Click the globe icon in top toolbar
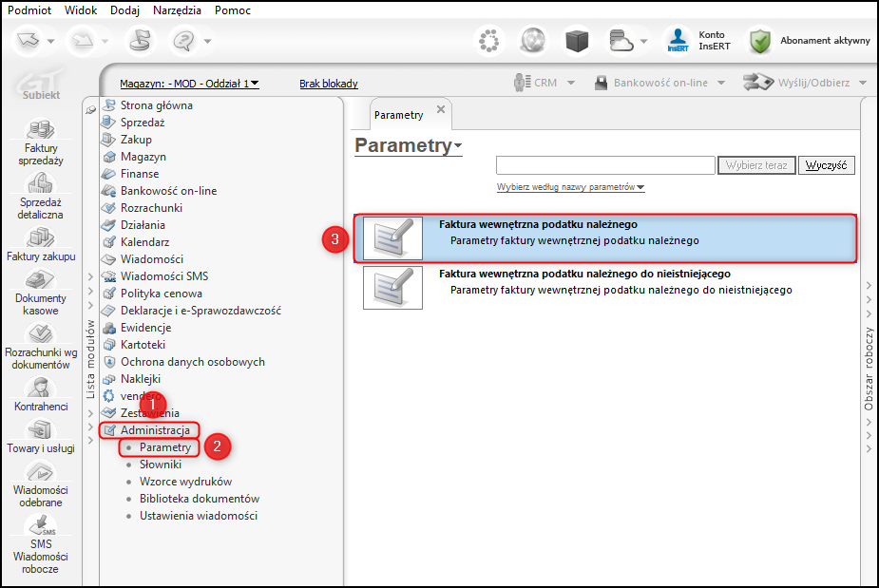Image resolution: width=879 pixels, height=588 pixels. (533, 40)
